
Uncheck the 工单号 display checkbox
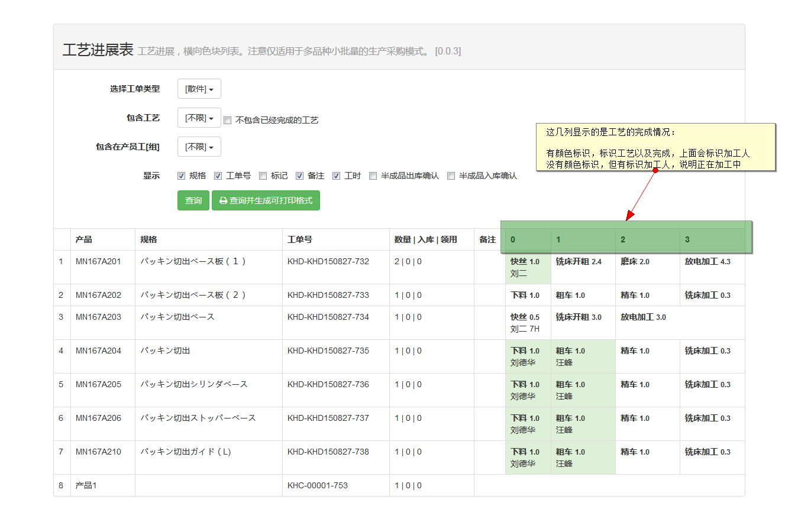coord(218,176)
